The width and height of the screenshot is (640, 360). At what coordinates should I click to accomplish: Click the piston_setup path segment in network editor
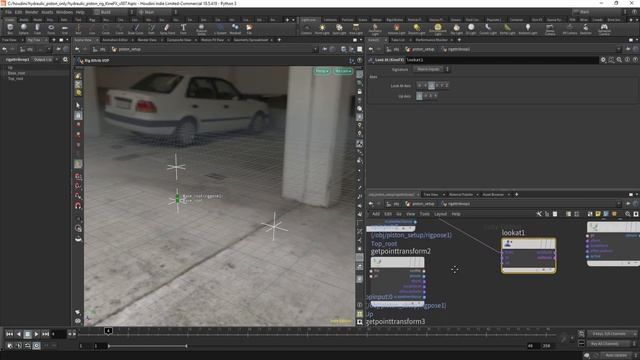420,204
